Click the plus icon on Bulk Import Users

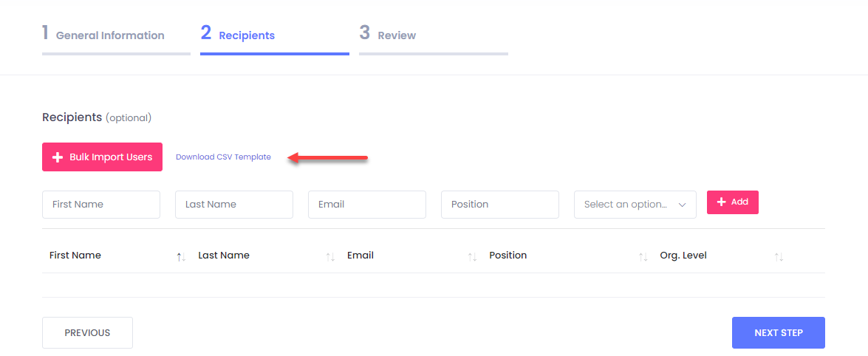(x=58, y=157)
